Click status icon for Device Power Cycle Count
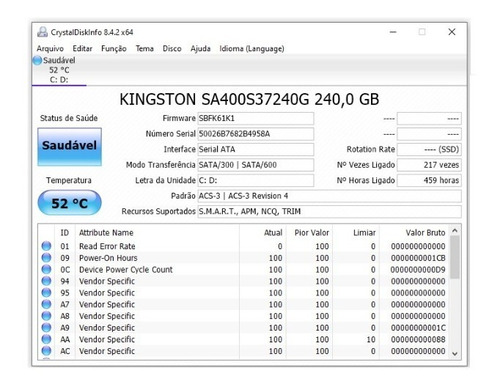 (x=46, y=269)
